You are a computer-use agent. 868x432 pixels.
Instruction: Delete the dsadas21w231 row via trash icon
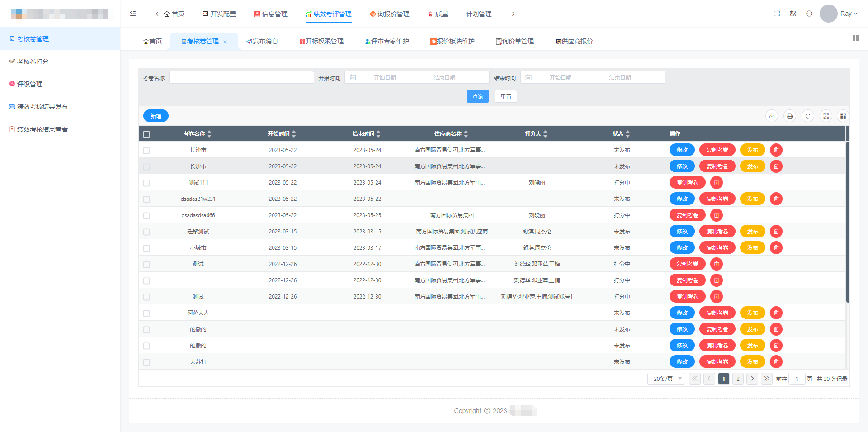776,199
